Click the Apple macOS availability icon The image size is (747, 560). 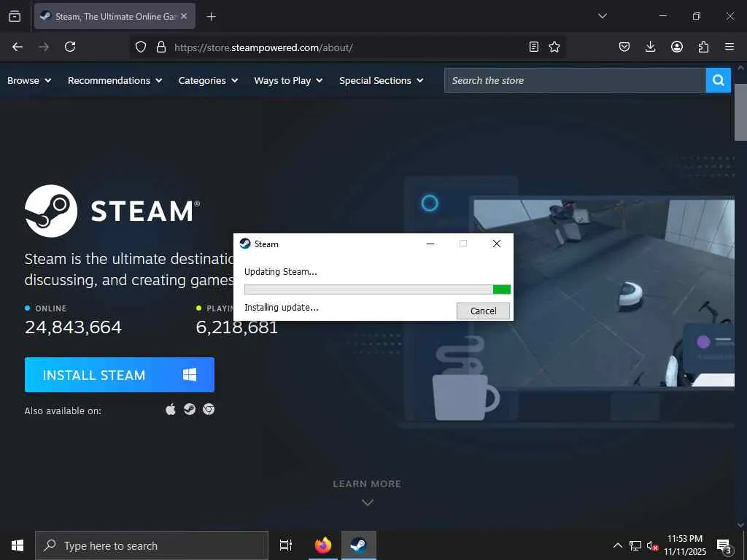[x=171, y=409]
